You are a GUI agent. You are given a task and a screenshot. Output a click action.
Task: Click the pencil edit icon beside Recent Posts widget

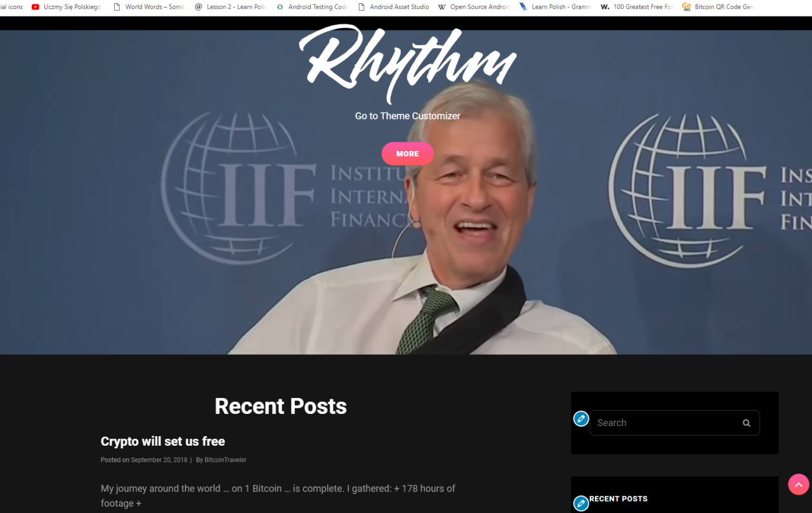(x=581, y=504)
